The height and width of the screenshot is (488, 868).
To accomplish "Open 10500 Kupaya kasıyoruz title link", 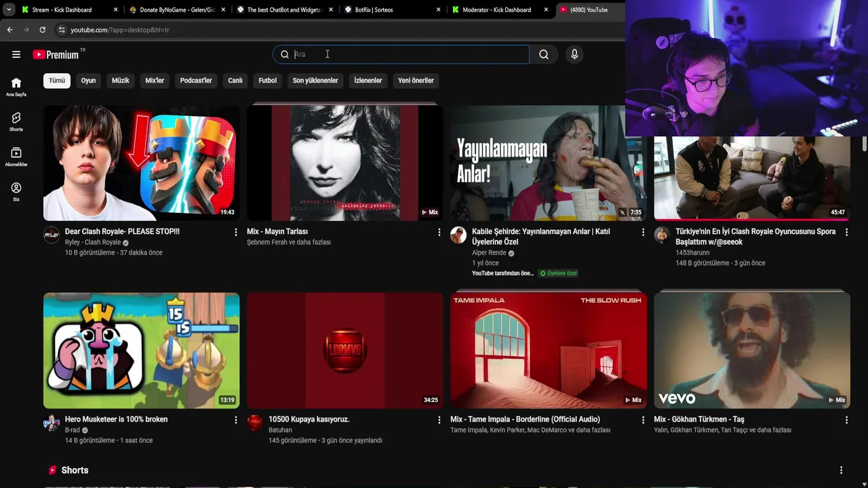I will coord(309,420).
